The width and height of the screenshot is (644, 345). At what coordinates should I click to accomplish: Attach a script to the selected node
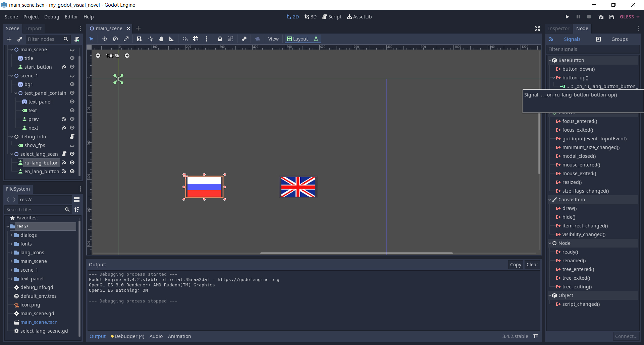pos(77,39)
